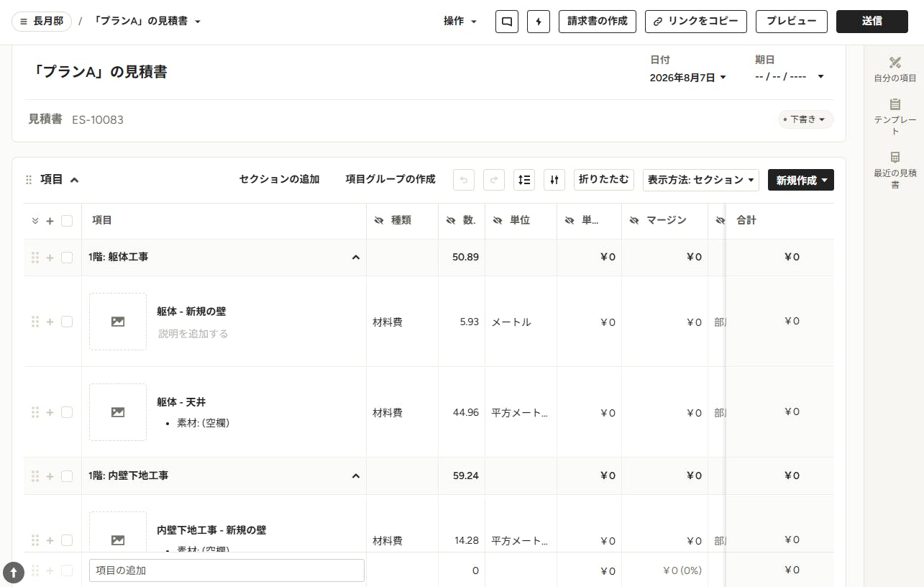This screenshot has width=924, height=587.
Task: Click 項目グループの作成
Action: click(x=390, y=179)
